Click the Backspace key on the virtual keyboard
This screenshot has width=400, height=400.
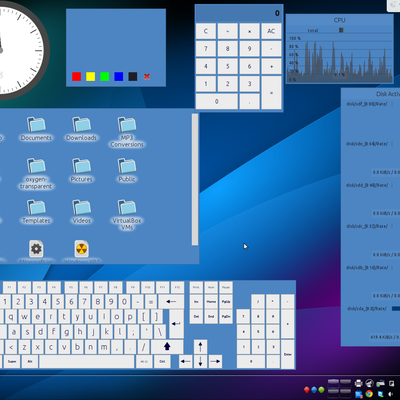(x=171, y=302)
